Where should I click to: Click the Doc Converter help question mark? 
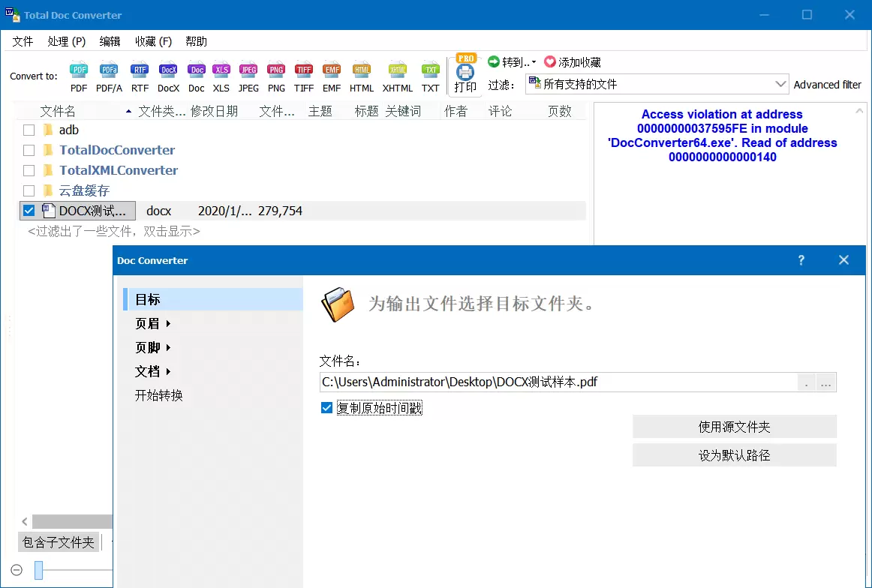click(x=801, y=260)
